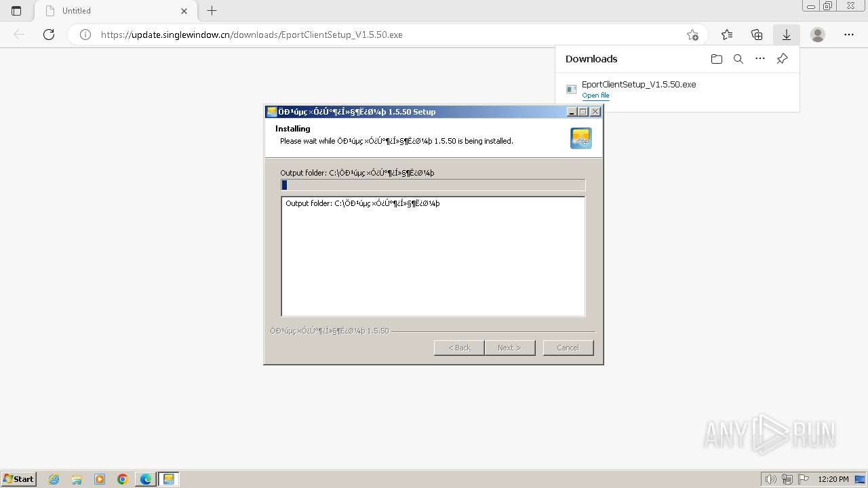Close the Untitled tab

click(184, 11)
